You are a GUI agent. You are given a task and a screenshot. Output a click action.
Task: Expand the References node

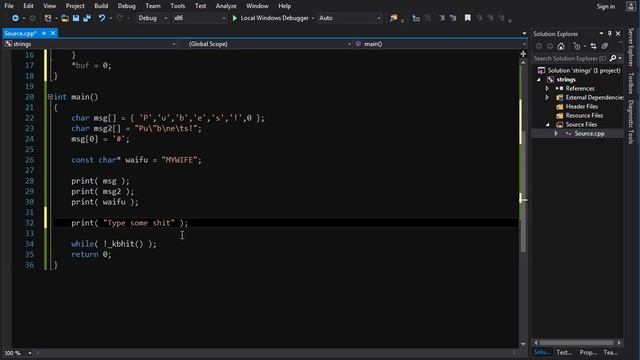point(548,88)
